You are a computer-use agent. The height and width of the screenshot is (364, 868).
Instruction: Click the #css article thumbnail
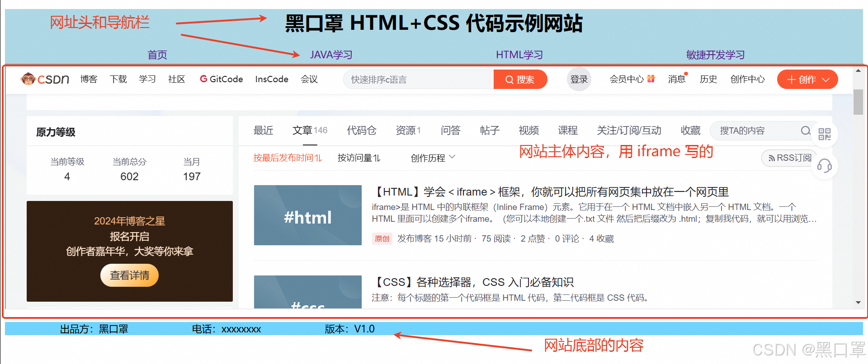308,292
